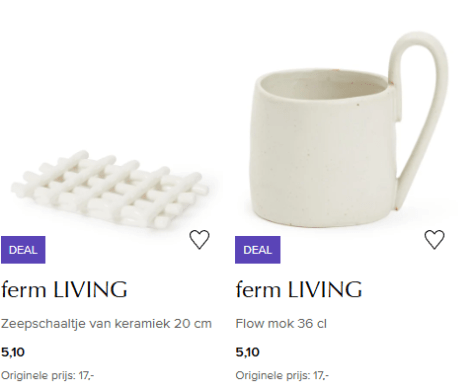Select the word LIVING in right brand
This screenshot has height=391, width=475.
pyautogui.click(x=325, y=289)
